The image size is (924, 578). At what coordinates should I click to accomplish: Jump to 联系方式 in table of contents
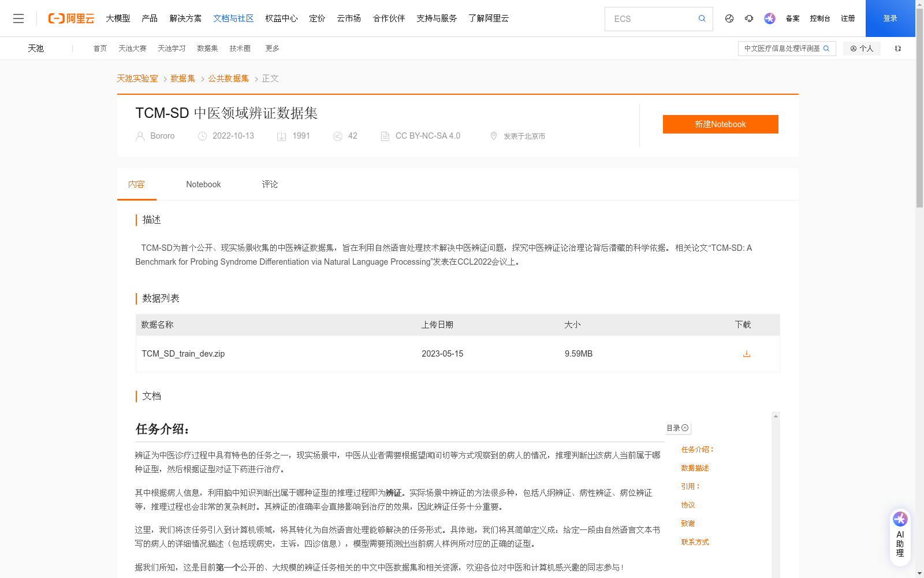(695, 542)
